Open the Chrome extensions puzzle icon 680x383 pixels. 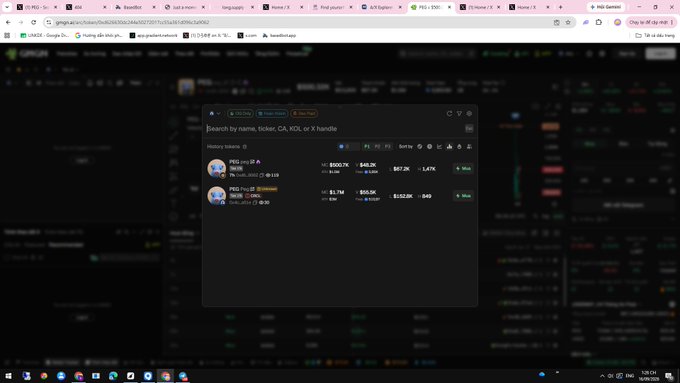(x=599, y=22)
